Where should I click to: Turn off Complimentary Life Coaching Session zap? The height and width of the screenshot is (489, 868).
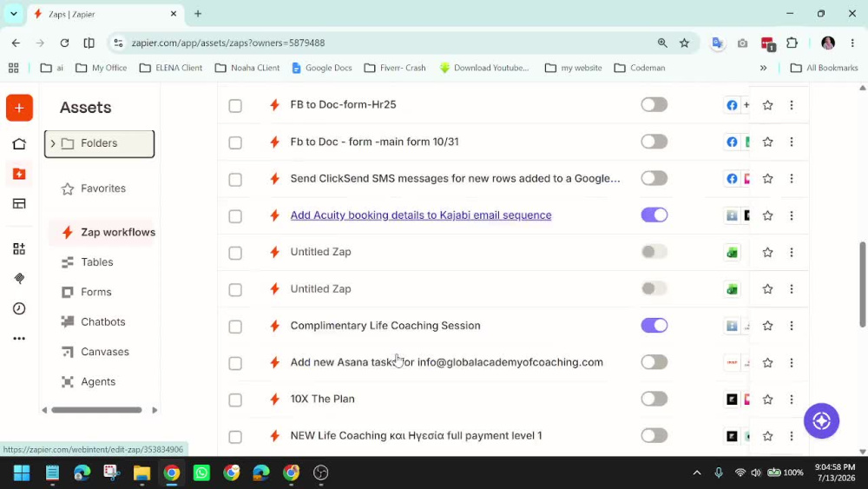(x=654, y=325)
